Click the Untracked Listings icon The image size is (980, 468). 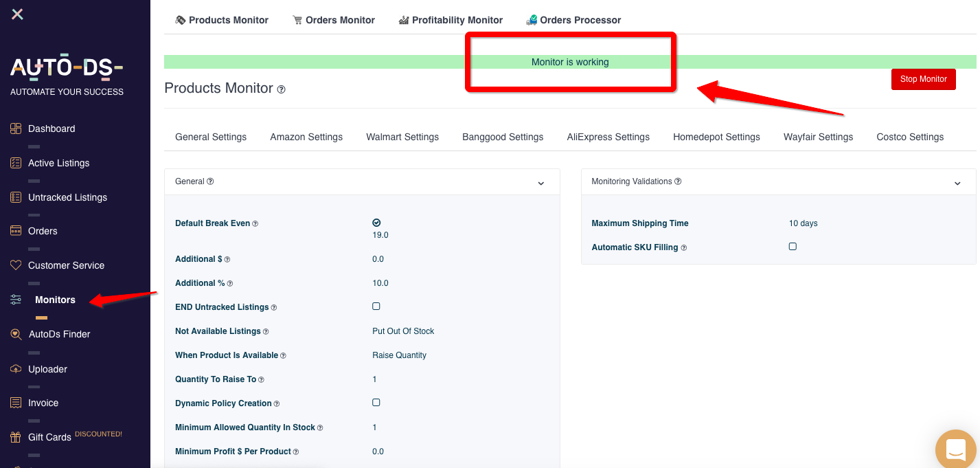pyautogui.click(x=16, y=197)
